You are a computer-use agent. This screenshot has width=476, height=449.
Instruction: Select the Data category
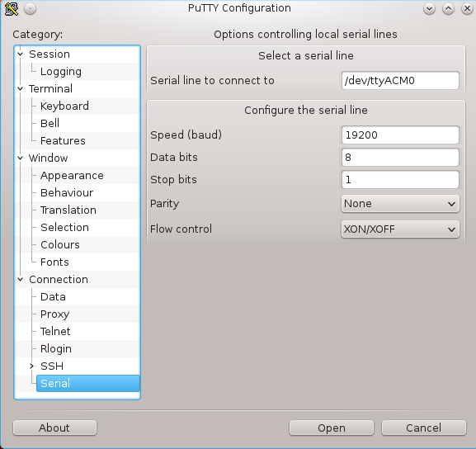point(53,297)
